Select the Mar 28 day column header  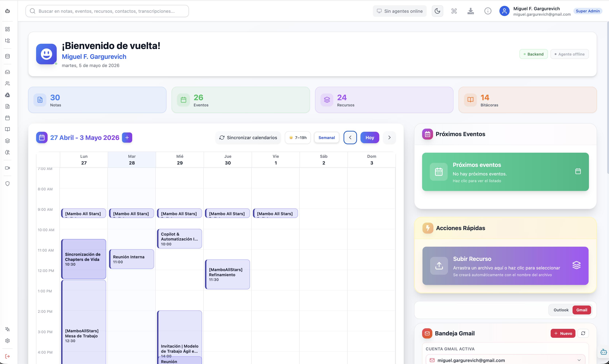[x=132, y=160]
